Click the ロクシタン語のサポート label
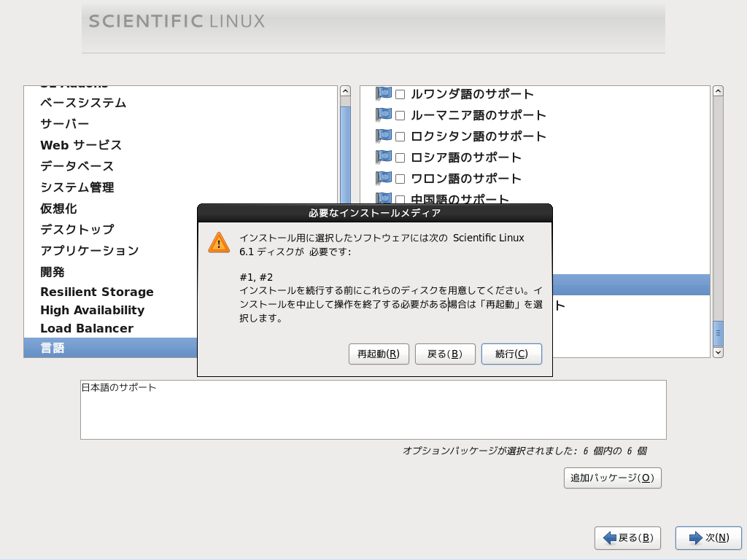The width and height of the screenshot is (747, 560). pos(479,136)
